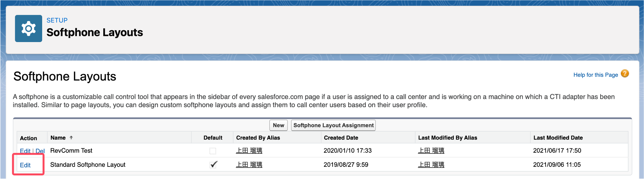Screen dimensions: 644x179
Task: Edit the Standard Softphone Layout
Action: (25, 165)
